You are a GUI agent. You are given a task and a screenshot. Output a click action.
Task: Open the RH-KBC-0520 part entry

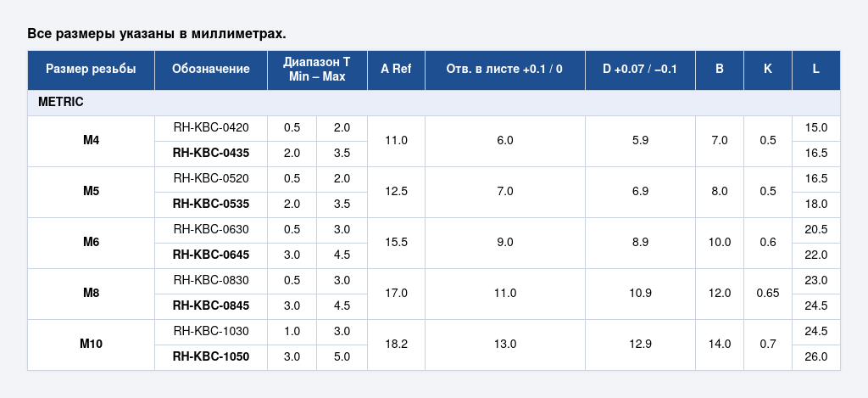211,179
